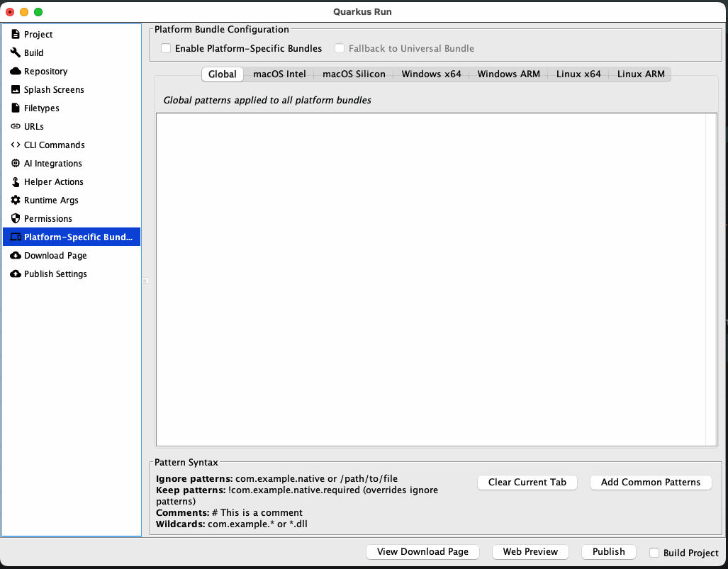Open CLI Commands sidebar label

tap(55, 145)
